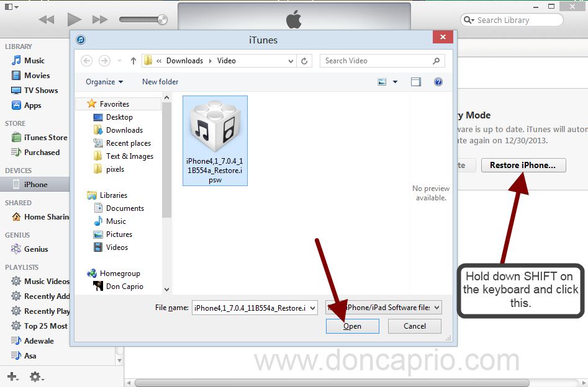Select Homegroup in the navigation tree
This screenshot has height=387, width=588.
[120, 274]
